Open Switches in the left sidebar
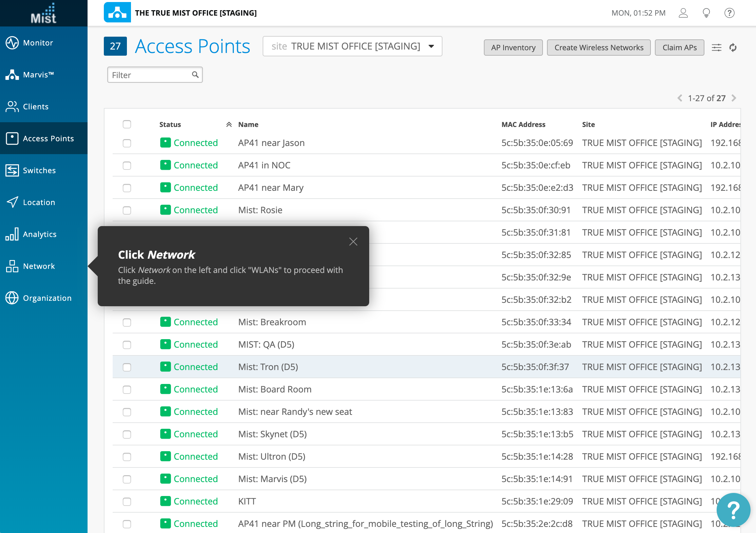 pos(39,170)
